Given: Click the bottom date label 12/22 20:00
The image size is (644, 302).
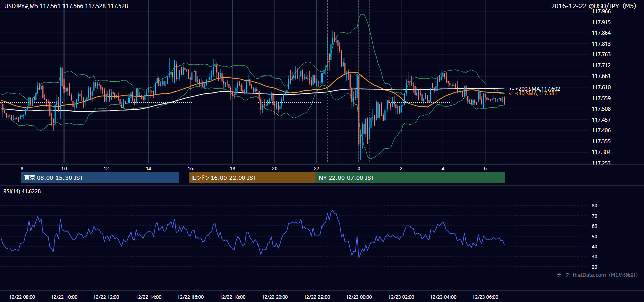Looking at the screenshot, I should (x=275, y=297).
